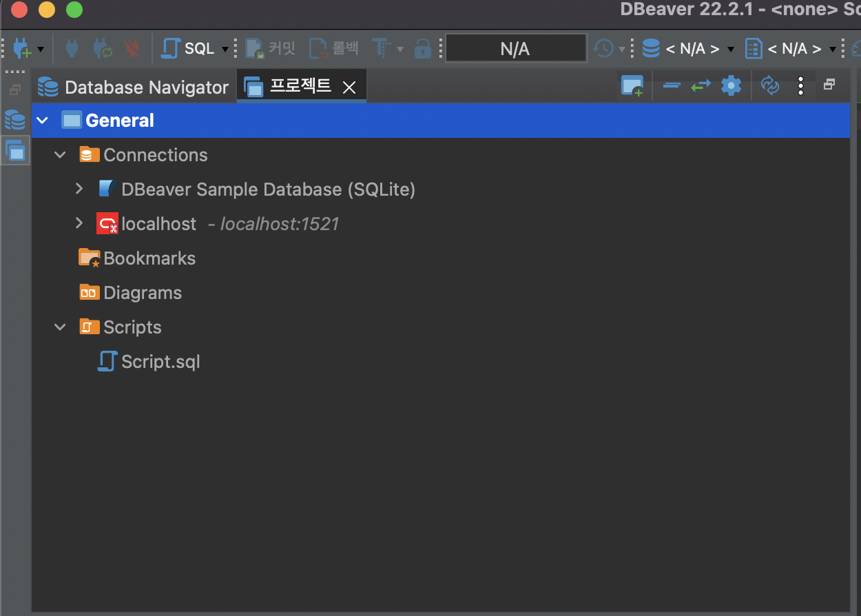Open the view menu three dots

pyautogui.click(x=800, y=85)
